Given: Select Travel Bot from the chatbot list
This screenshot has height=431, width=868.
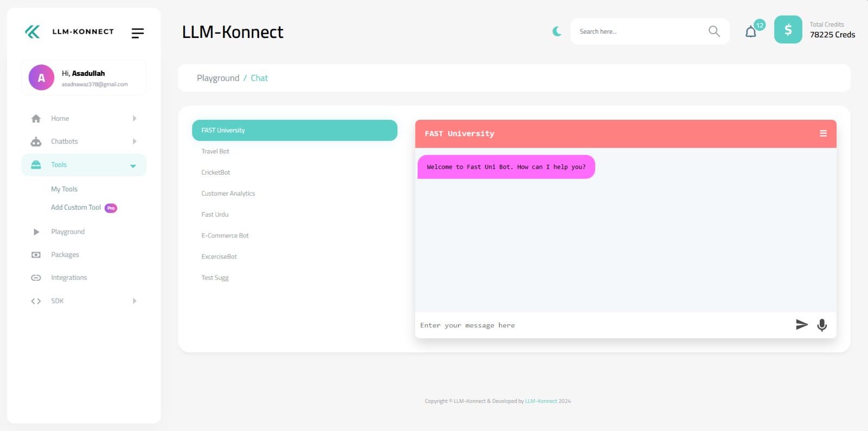Looking at the screenshot, I should click(x=215, y=151).
